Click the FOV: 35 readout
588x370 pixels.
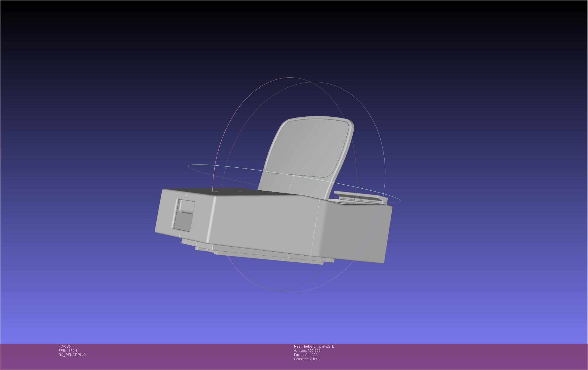coord(65,346)
